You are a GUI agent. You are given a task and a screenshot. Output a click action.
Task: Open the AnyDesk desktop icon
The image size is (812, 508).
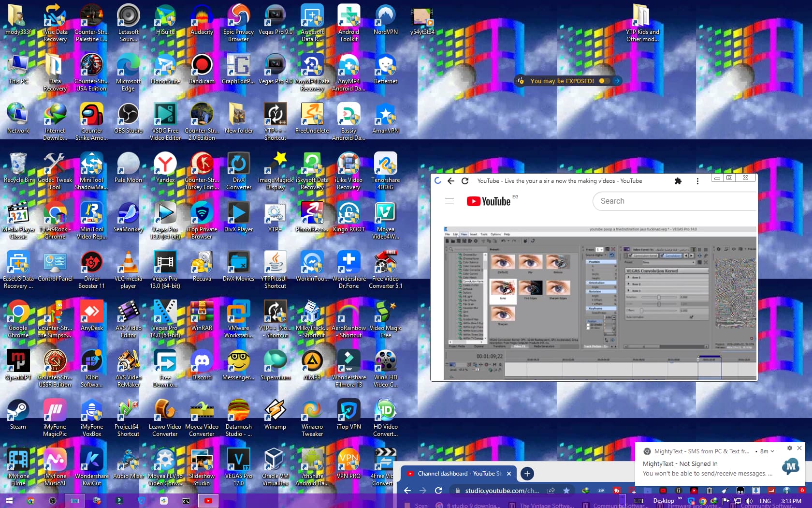coord(91,316)
